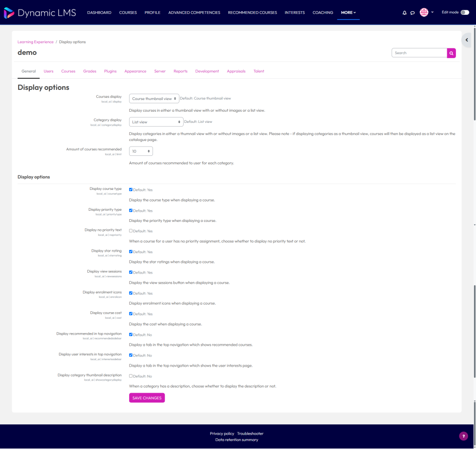Switch to the Reports tab
This screenshot has width=476, height=449.
click(x=180, y=71)
